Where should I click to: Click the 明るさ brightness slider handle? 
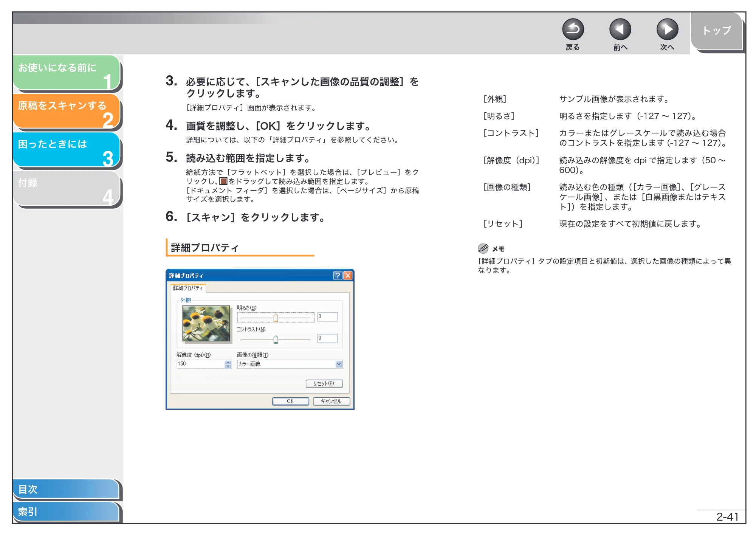(276, 318)
